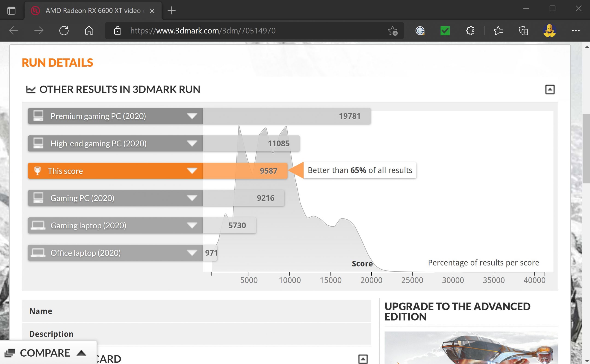Click the Better than 65% tooltip
Viewport: 590px width, 364px height.
click(360, 170)
